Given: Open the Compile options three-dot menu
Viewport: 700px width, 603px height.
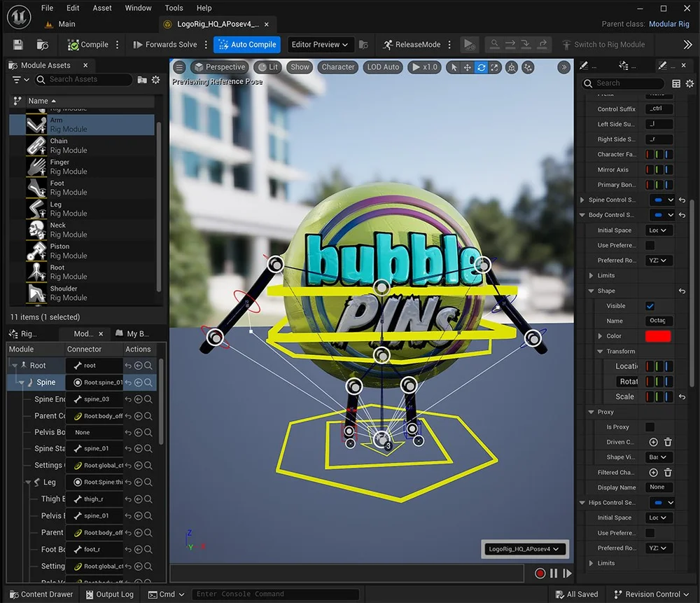Looking at the screenshot, I should [118, 45].
